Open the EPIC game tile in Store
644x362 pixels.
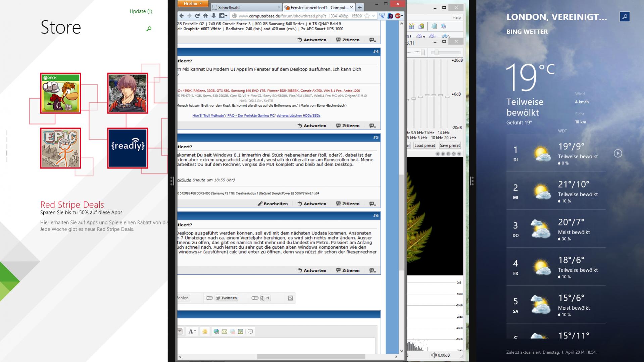(61, 148)
